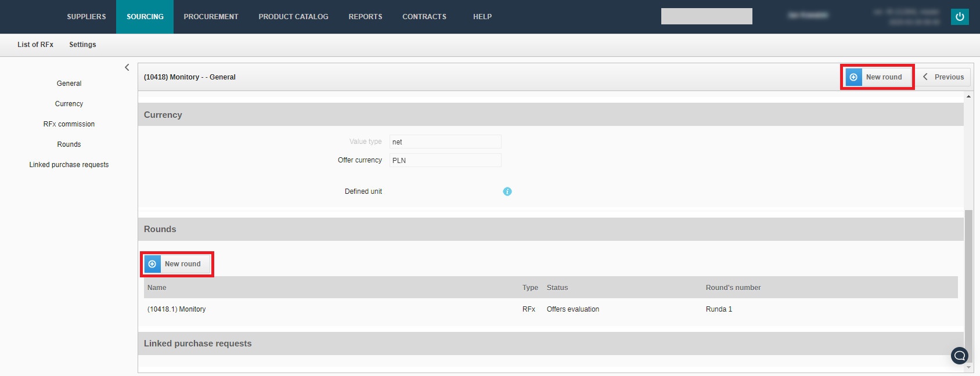Click the Offer currency PLN field
The width and height of the screenshot is (980, 376).
pos(445,161)
